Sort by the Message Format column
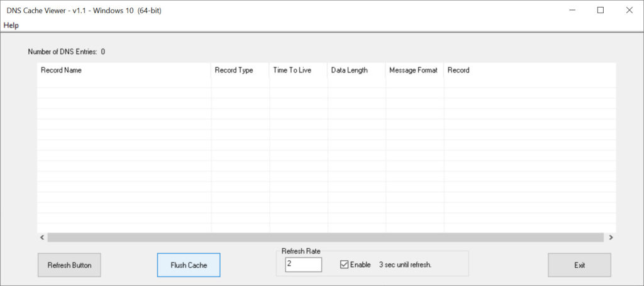This screenshot has height=286, width=644. pos(415,71)
